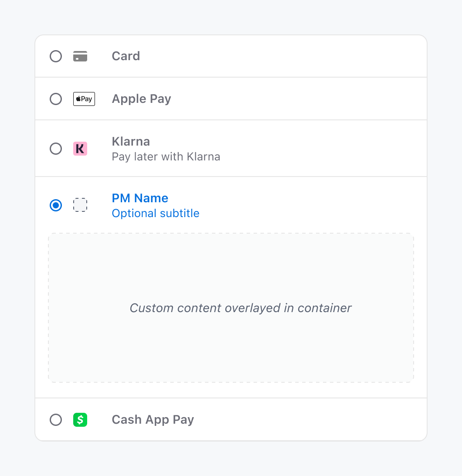462x476 pixels.
Task: Choose the Klarna radio button
Action: [56, 149]
